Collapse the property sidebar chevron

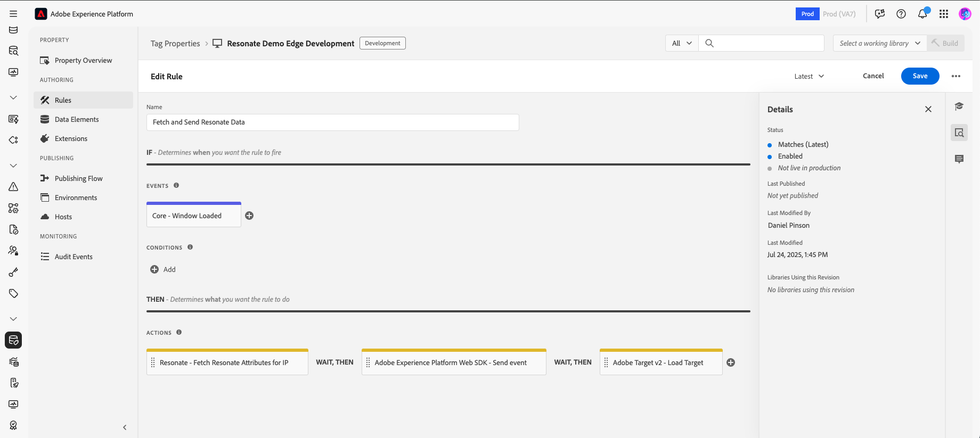click(125, 427)
